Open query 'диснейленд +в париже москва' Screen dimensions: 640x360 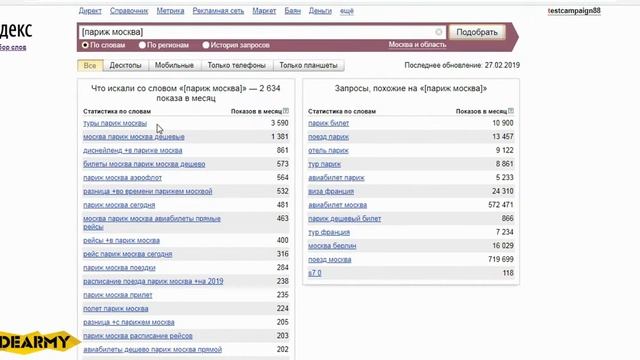point(133,150)
